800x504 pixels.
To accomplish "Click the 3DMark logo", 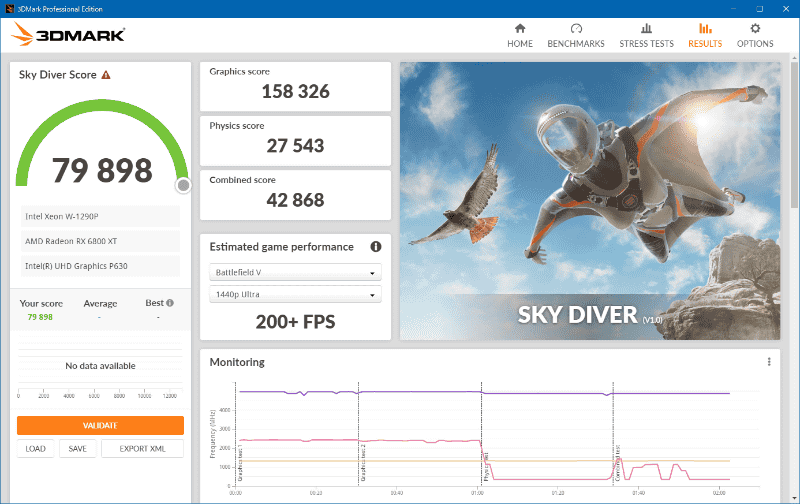I will pos(68,34).
